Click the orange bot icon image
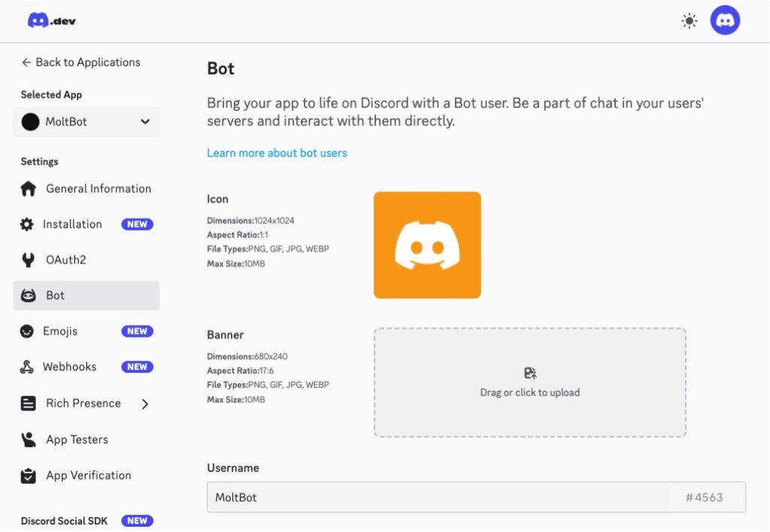The image size is (770, 532). [x=427, y=245]
